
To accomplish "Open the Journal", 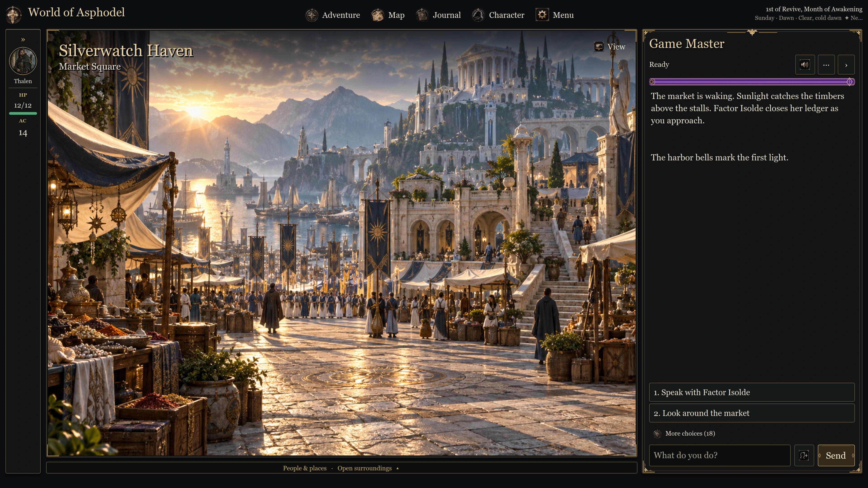I will [438, 15].
